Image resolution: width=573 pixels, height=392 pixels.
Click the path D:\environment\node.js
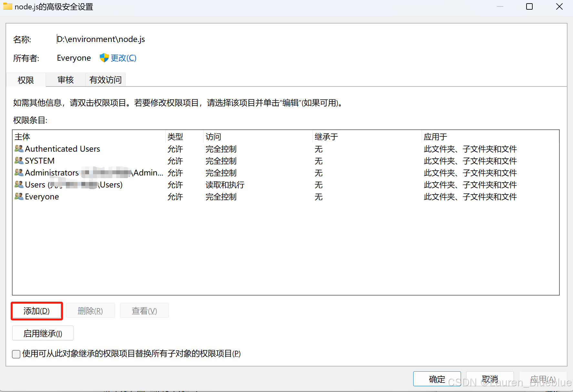coord(101,39)
